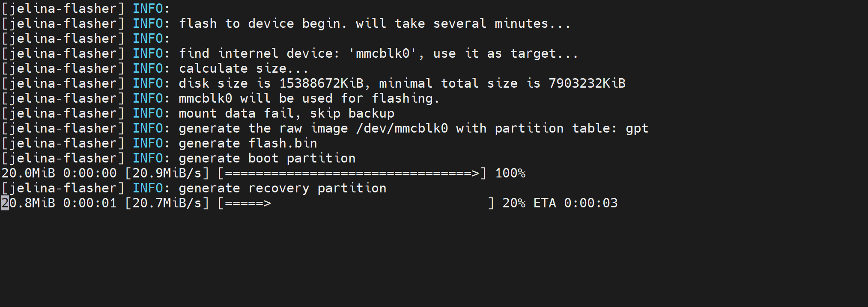The width and height of the screenshot is (868, 307).
Task: Click the 20.9MiB/s transfer rate
Action: tap(167, 173)
